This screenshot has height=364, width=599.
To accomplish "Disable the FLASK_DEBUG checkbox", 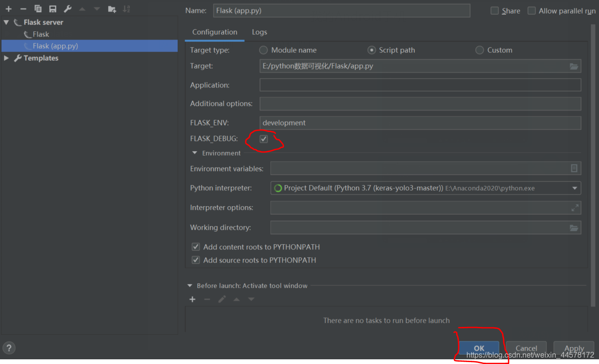I will 263,139.
